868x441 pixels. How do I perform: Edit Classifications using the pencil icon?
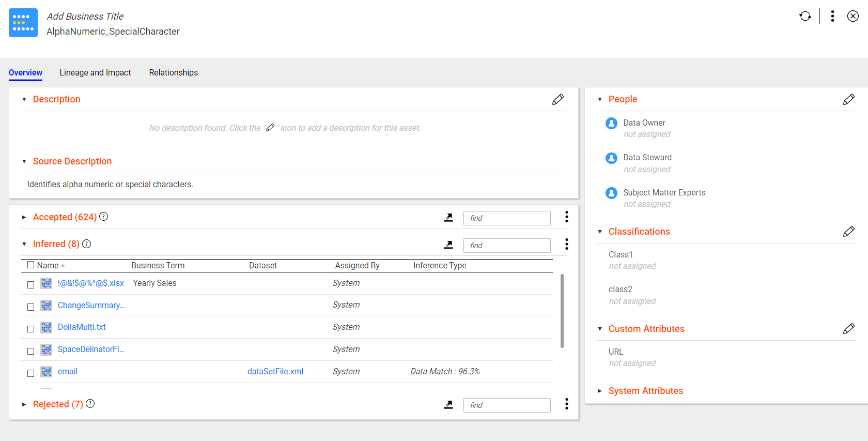[849, 232]
